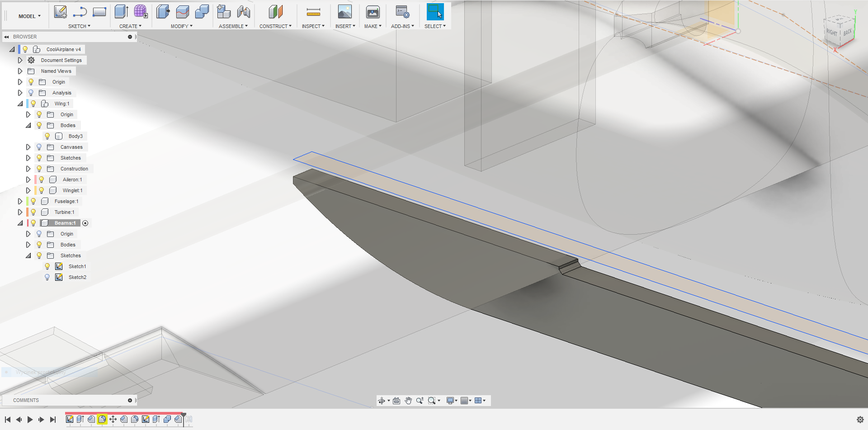Viewport: 868px width, 430px height.
Task: Step timeline forward one feature
Action: click(41, 420)
